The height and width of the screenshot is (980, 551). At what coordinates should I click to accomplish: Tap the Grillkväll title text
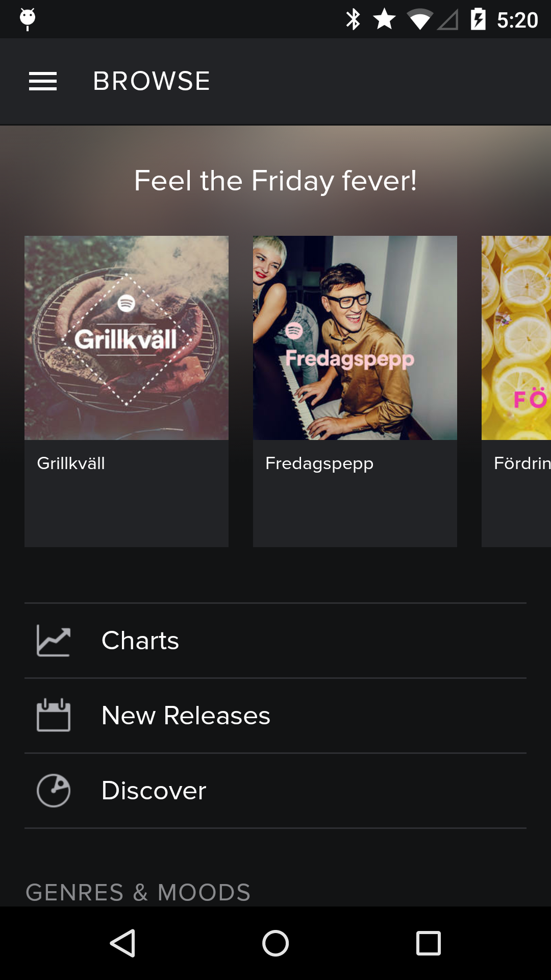[71, 463]
